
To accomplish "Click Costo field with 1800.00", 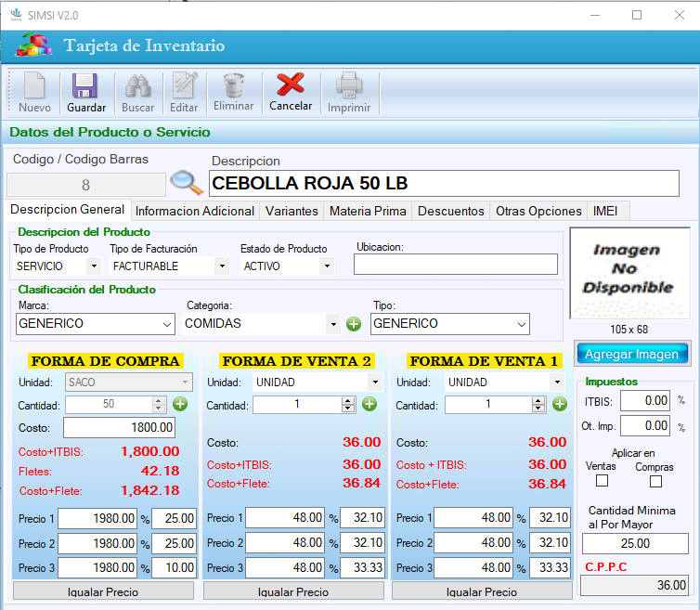I will click(x=119, y=428).
